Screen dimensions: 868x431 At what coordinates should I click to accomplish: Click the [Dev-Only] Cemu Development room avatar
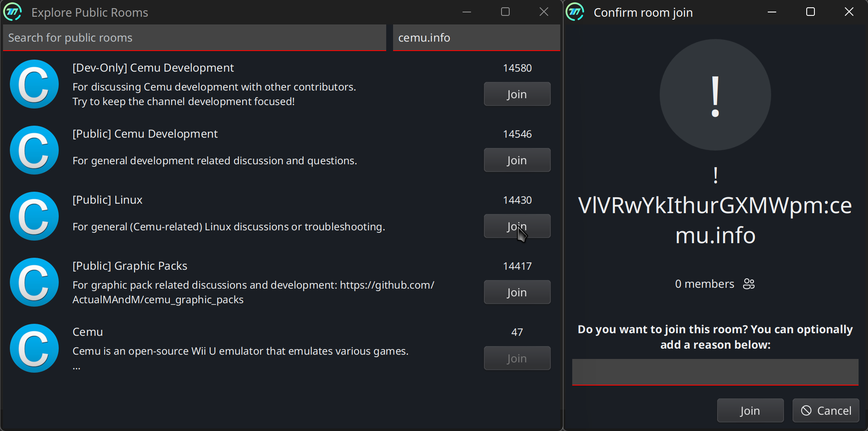coord(34,84)
